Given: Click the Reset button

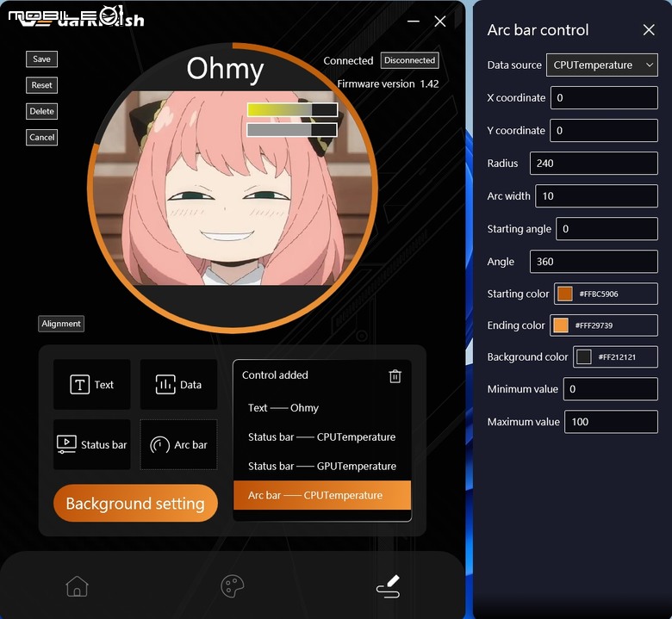Looking at the screenshot, I should pyautogui.click(x=41, y=85).
